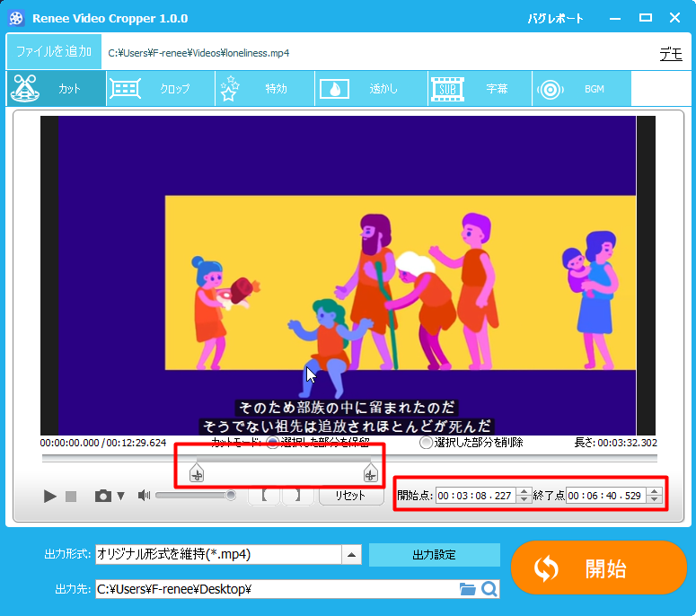Click the SUB film subtitle icon
Image resolution: width=696 pixels, height=616 pixels.
[x=447, y=89]
